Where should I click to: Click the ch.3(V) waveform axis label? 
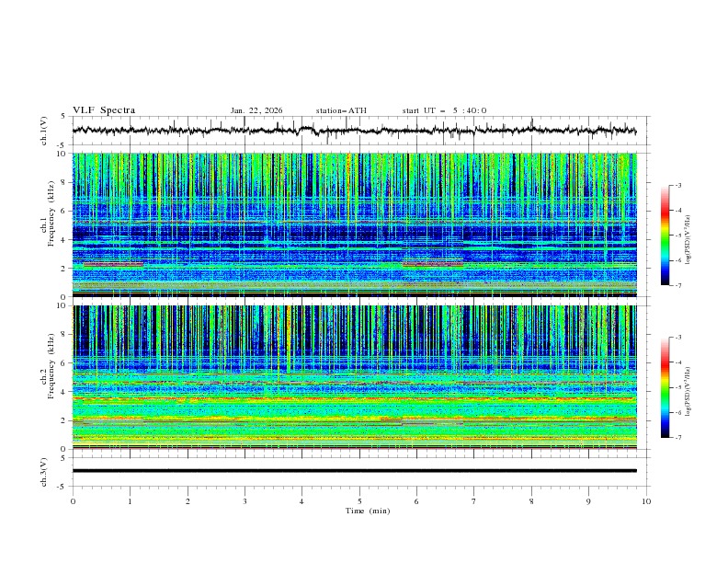[43, 471]
